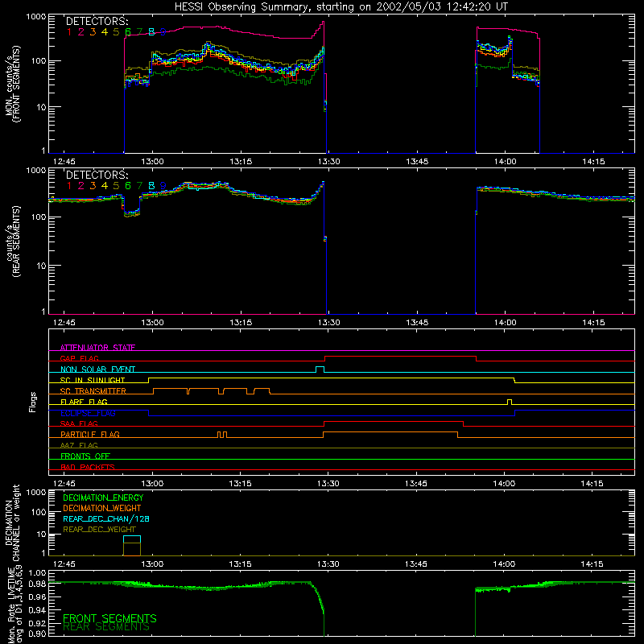Click the GAP_FLAG label

(79, 358)
